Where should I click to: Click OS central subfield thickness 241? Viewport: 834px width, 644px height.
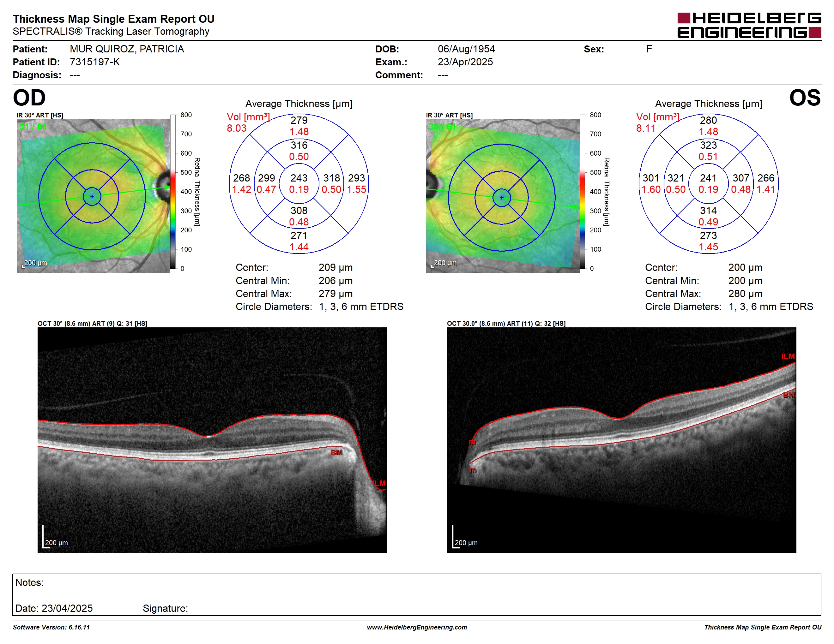pos(708,178)
